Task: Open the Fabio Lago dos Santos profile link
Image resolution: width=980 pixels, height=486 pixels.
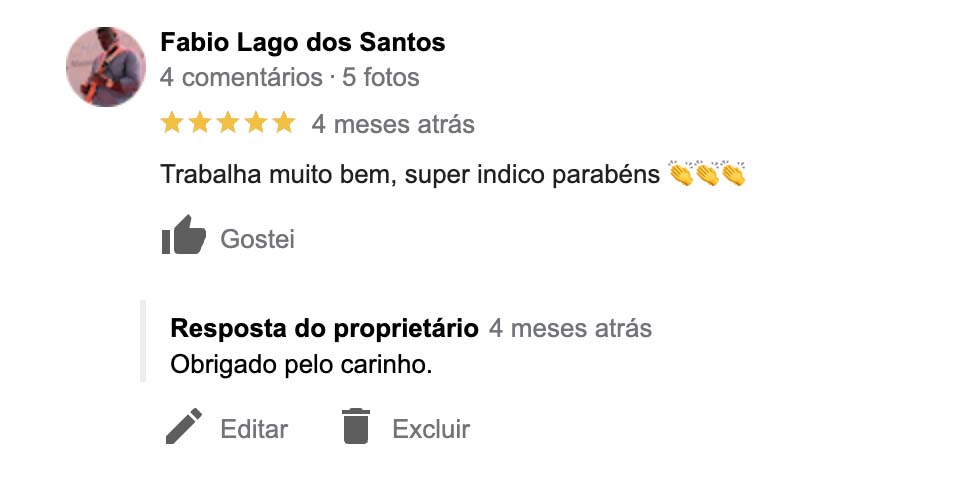Action: pyautogui.click(x=302, y=43)
